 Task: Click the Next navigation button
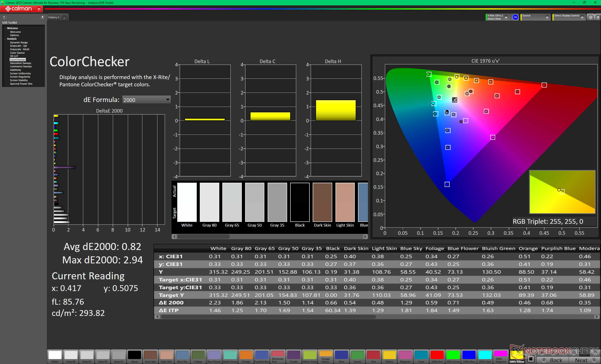click(x=585, y=360)
